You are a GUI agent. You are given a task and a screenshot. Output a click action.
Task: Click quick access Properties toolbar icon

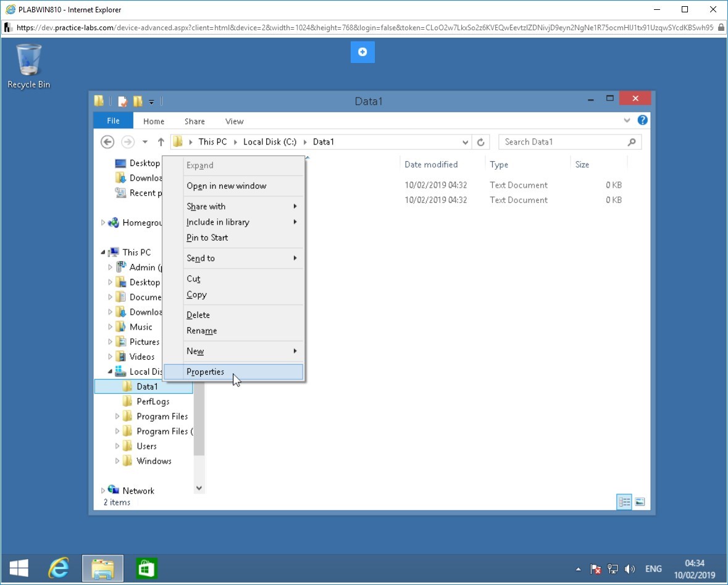123,101
